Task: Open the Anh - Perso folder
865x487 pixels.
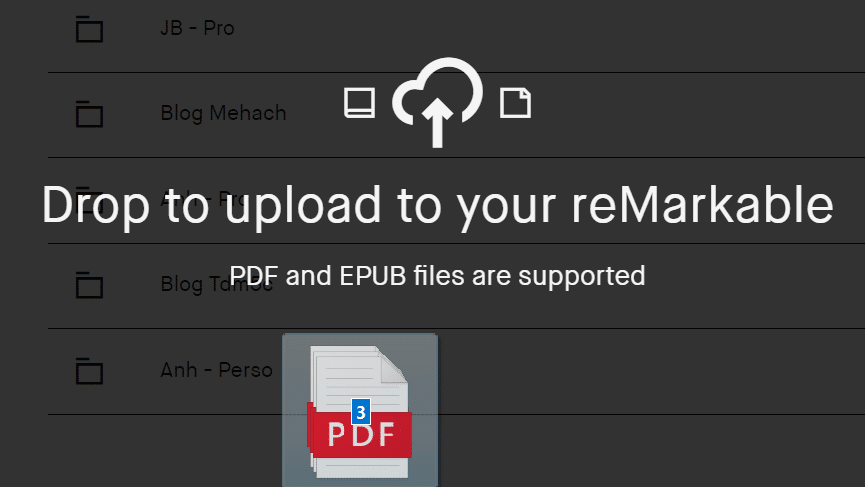Action: [x=216, y=370]
